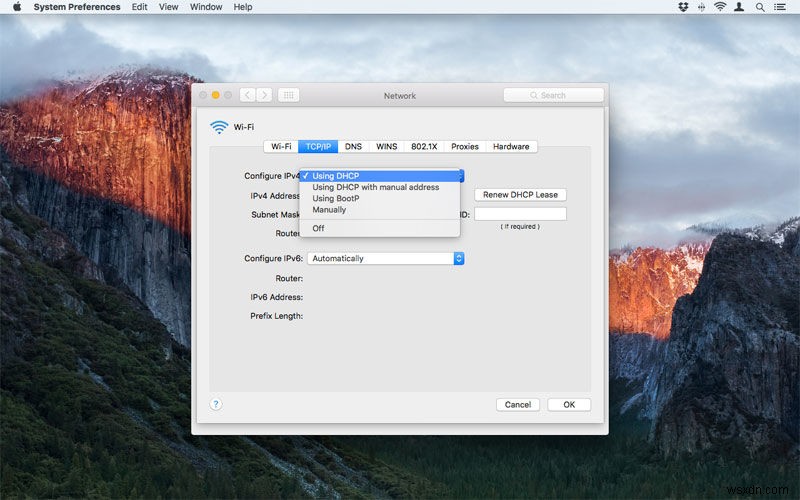The height and width of the screenshot is (500, 800).
Task: Click the Apple menu icon
Action: [17, 7]
